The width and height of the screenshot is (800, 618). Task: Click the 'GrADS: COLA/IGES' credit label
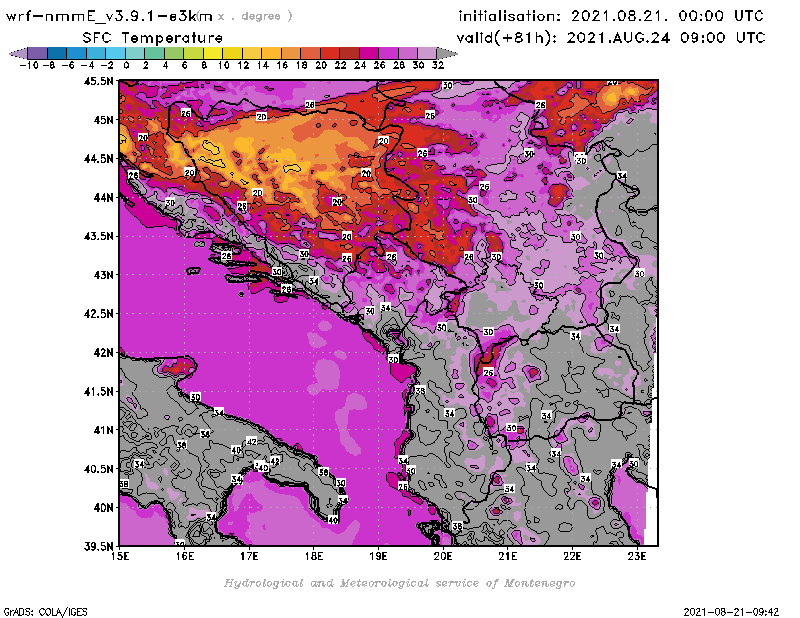tap(41, 610)
